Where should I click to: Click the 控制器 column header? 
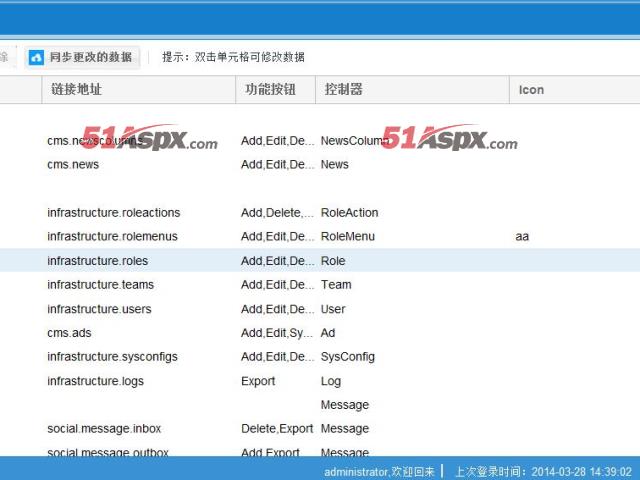pos(412,89)
